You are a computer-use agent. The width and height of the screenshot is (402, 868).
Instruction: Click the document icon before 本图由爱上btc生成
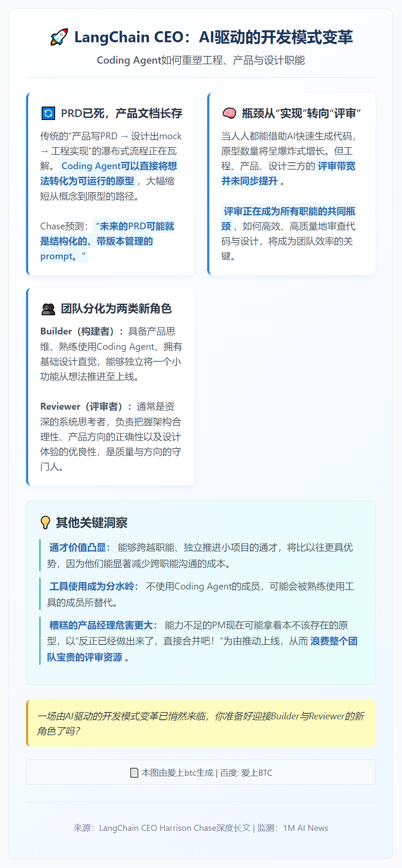134,773
